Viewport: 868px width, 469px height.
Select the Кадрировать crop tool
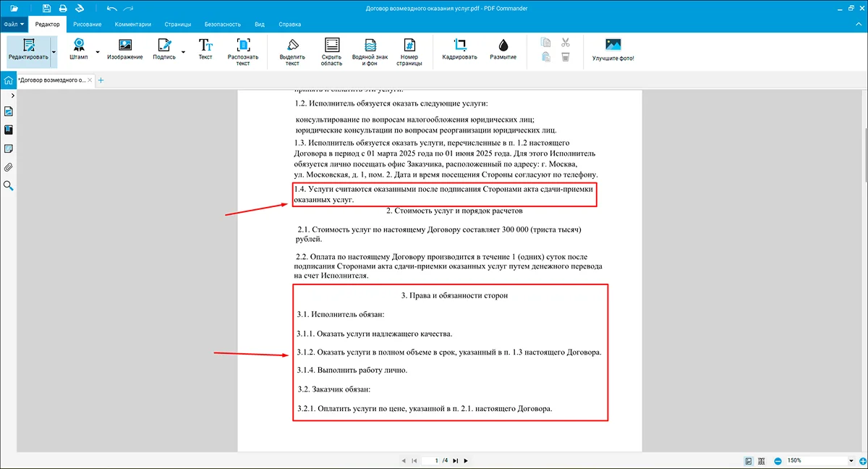(460, 50)
